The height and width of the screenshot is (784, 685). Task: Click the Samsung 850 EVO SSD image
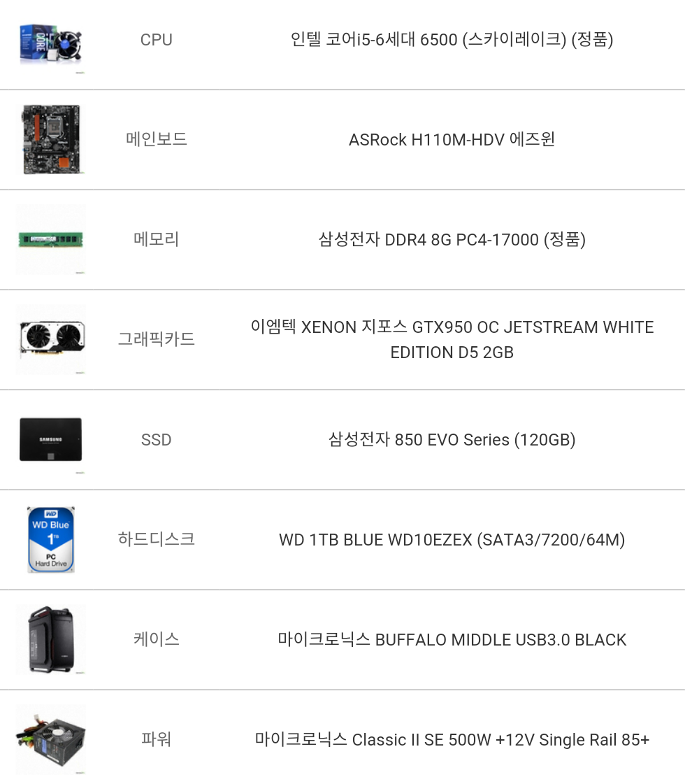[x=50, y=439]
